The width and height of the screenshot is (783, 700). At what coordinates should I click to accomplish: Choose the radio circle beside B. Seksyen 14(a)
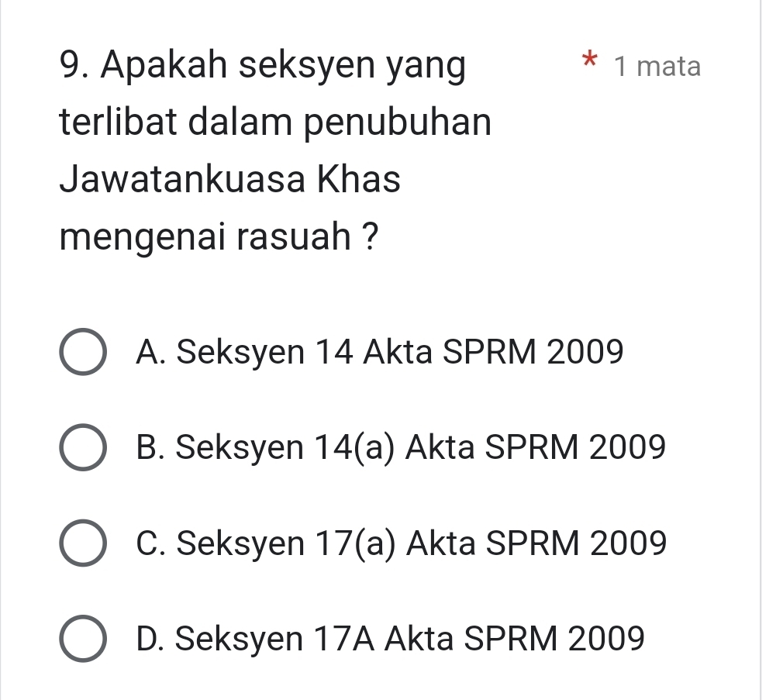[x=81, y=448]
